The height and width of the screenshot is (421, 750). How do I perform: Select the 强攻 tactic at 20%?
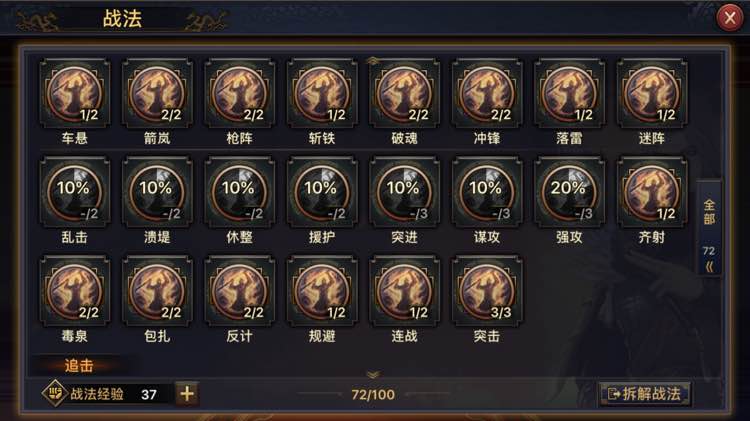[569, 192]
